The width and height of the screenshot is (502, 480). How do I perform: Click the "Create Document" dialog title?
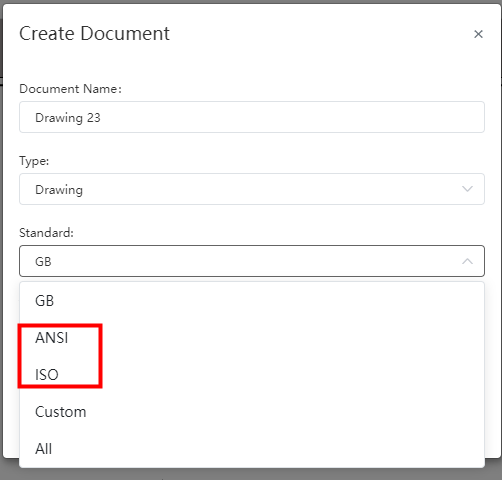tap(94, 34)
